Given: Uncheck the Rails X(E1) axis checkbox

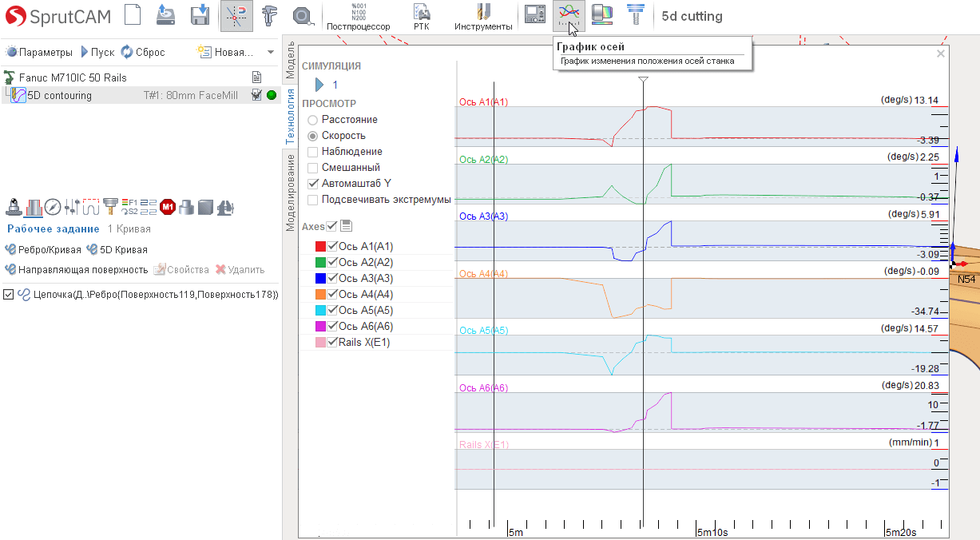Looking at the screenshot, I should [x=332, y=342].
